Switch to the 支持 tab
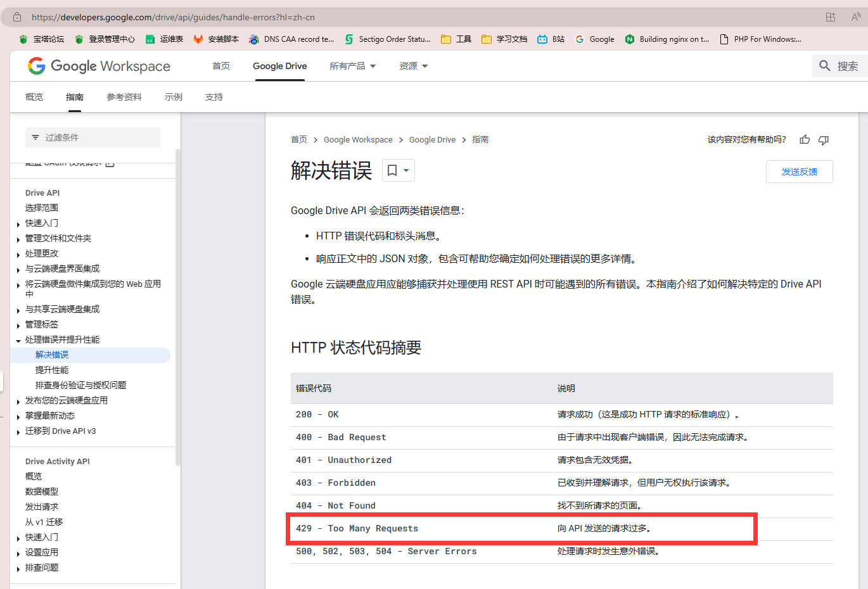 pos(214,97)
